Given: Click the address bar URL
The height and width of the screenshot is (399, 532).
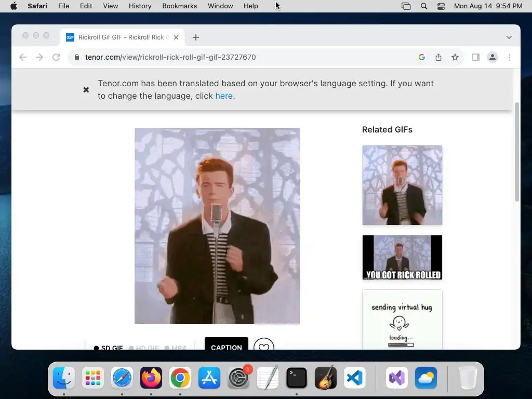Looking at the screenshot, I should tap(170, 57).
